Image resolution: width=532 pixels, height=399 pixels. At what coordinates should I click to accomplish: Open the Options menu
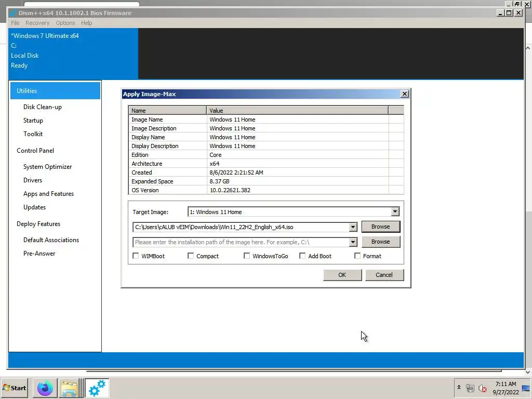(65, 23)
